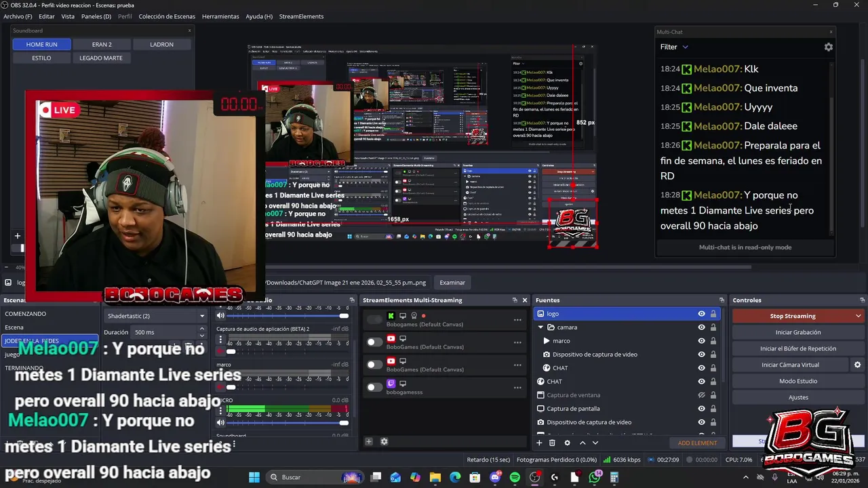The width and height of the screenshot is (868, 488).
Task: Open StreamElements Multi-Streaming settings gear
Action: click(x=384, y=441)
